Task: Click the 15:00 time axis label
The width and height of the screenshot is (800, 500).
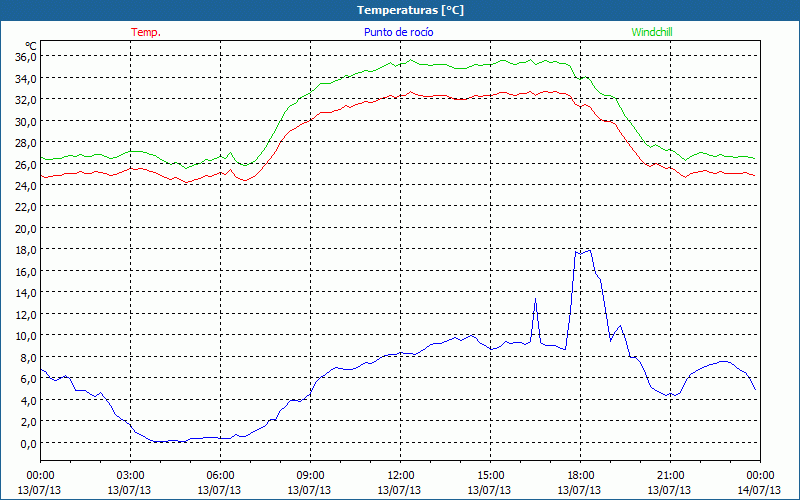Action: (x=490, y=476)
